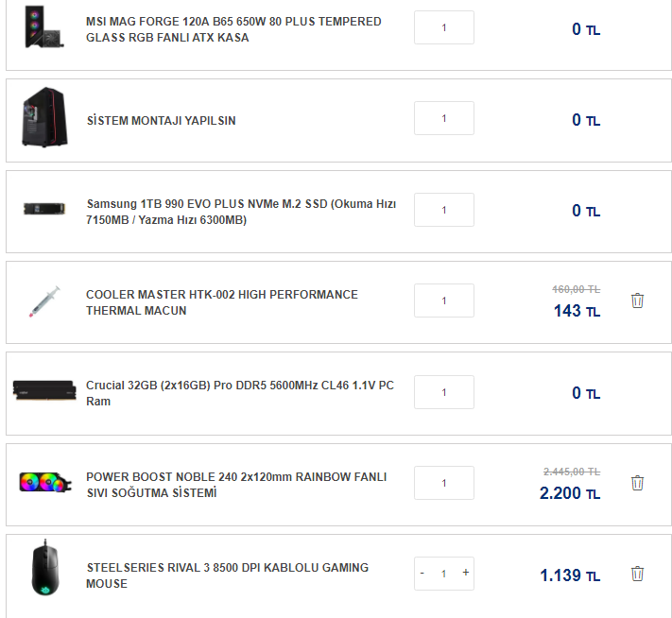Open the Crucial DDR5 RAM thumbnail
Image resolution: width=672 pixels, height=618 pixels.
click(x=44, y=392)
